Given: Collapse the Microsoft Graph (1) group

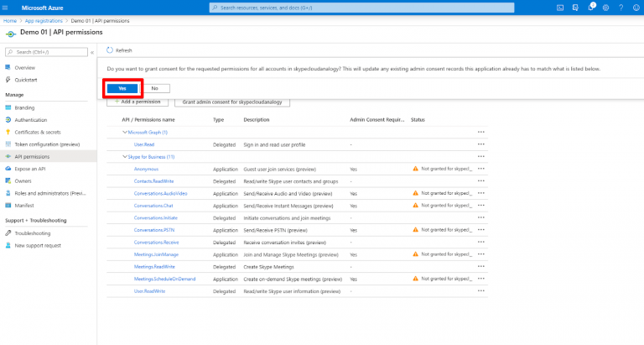Looking at the screenshot, I should click(x=125, y=132).
